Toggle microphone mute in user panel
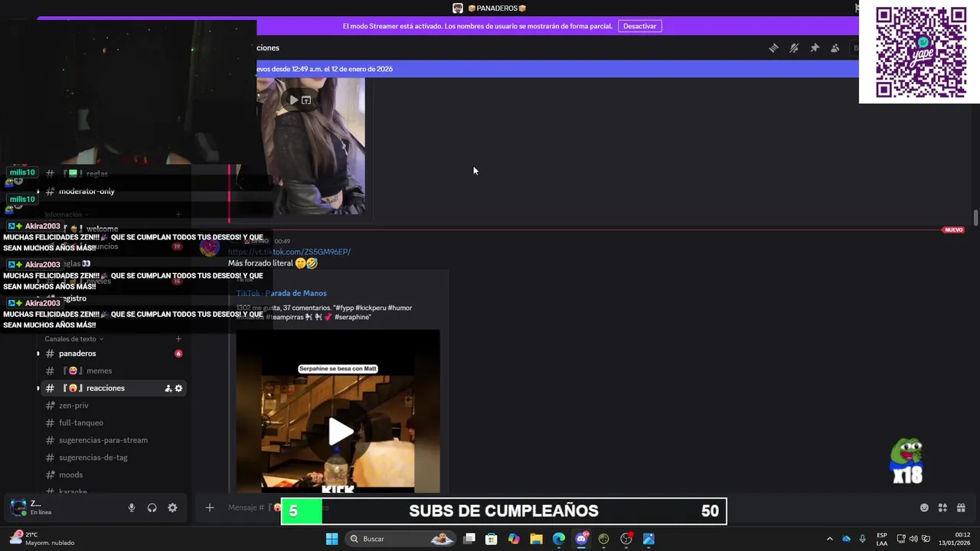 click(132, 507)
